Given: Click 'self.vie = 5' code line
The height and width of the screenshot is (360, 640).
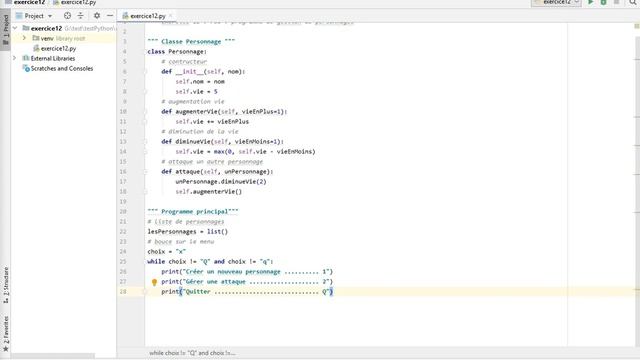Looking at the screenshot, I should point(196,91).
